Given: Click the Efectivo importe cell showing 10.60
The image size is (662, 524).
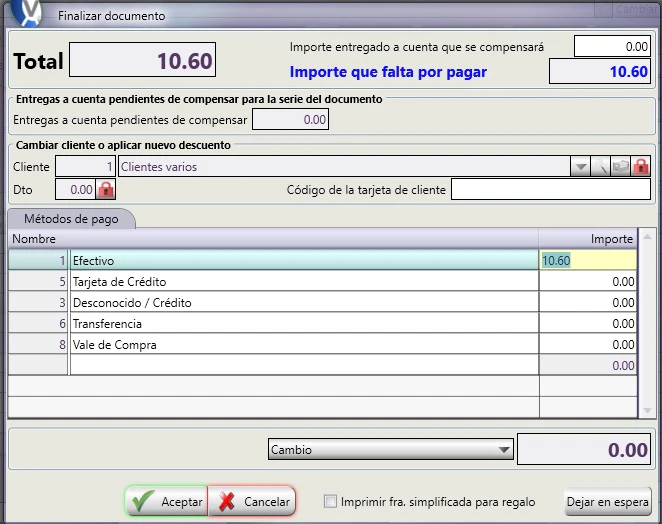Looking at the screenshot, I should (x=588, y=260).
